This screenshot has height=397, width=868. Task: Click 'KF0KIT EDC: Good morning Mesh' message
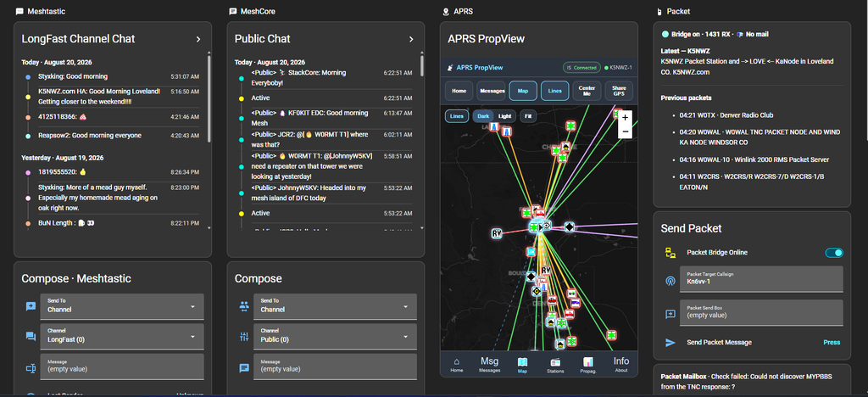(x=309, y=118)
